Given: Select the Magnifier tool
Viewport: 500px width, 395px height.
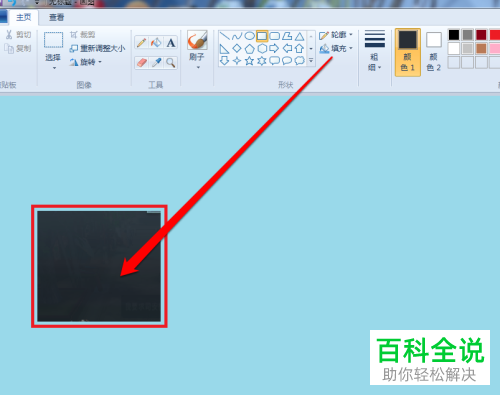Looking at the screenshot, I should [171, 63].
